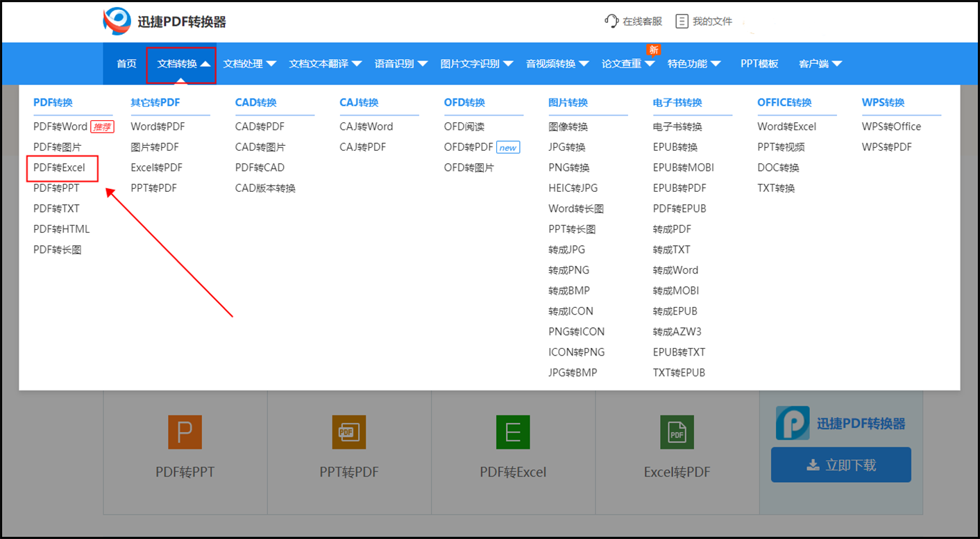Click the 在线客服 headset icon
The width and height of the screenshot is (980, 539).
pyautogui.click(x=611, y=21)
